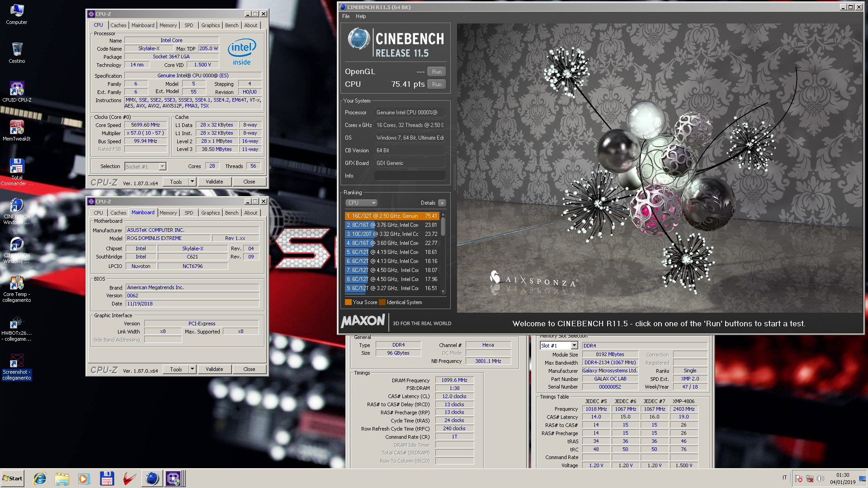The height and width of the screenshot is (488, 868).
Task: Launch Windows Media Player from taskbar
Action: coord(84,479)
